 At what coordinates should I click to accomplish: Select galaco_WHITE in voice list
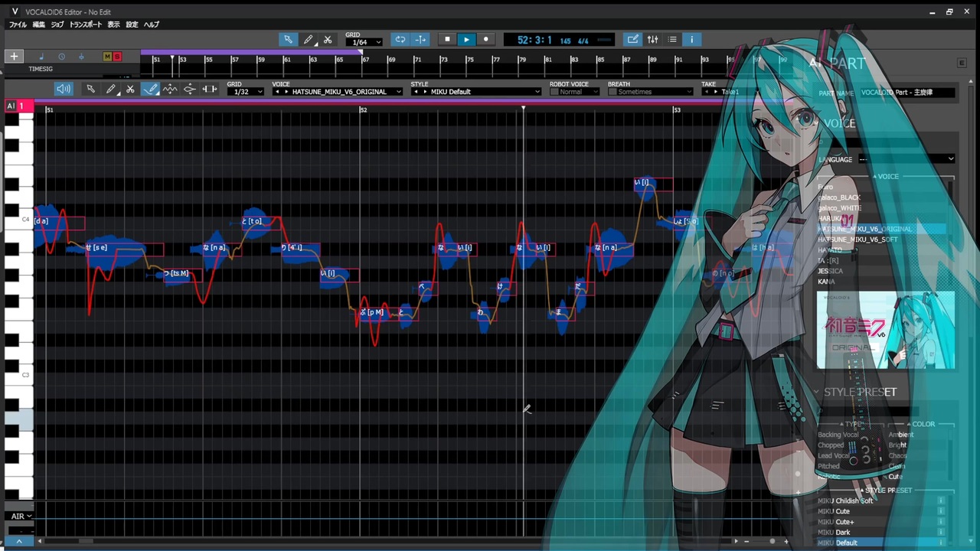pos(880,208)
